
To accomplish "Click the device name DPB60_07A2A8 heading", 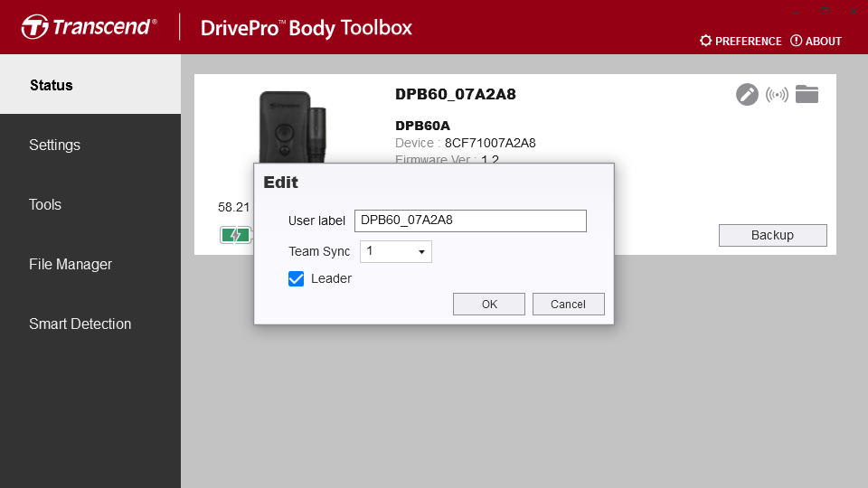I will (x=456, y=94).
